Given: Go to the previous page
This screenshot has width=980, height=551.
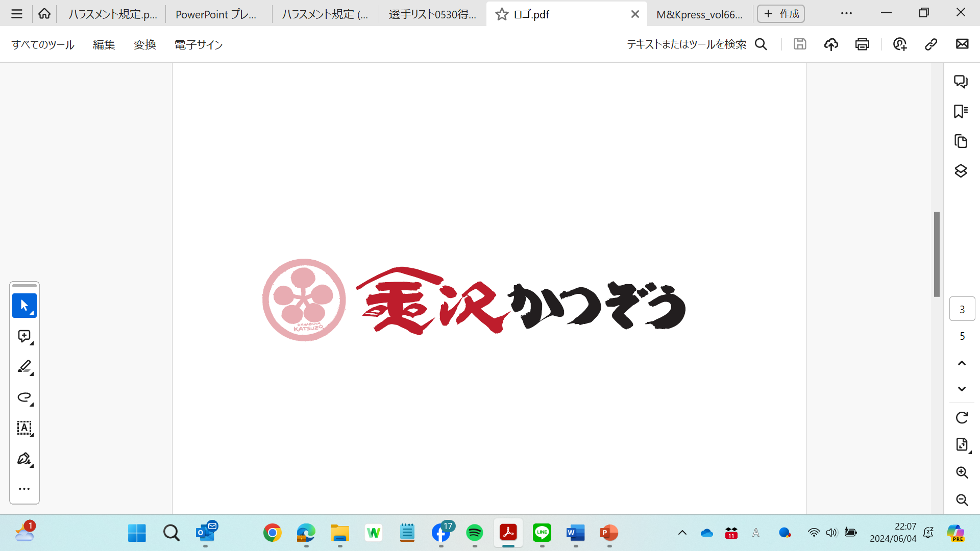Looking at the screenshot, I should 962,363.
